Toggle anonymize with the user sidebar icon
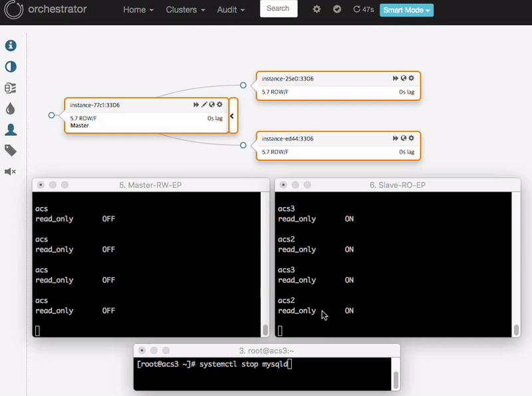532x396 pixels. (x=10, y=129)
